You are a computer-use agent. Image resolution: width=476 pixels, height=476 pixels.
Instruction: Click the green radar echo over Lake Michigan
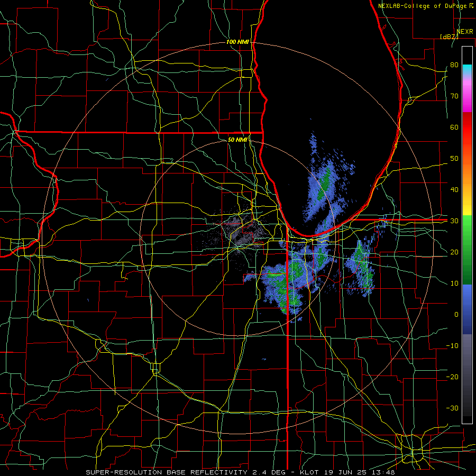tap(324, 185)
